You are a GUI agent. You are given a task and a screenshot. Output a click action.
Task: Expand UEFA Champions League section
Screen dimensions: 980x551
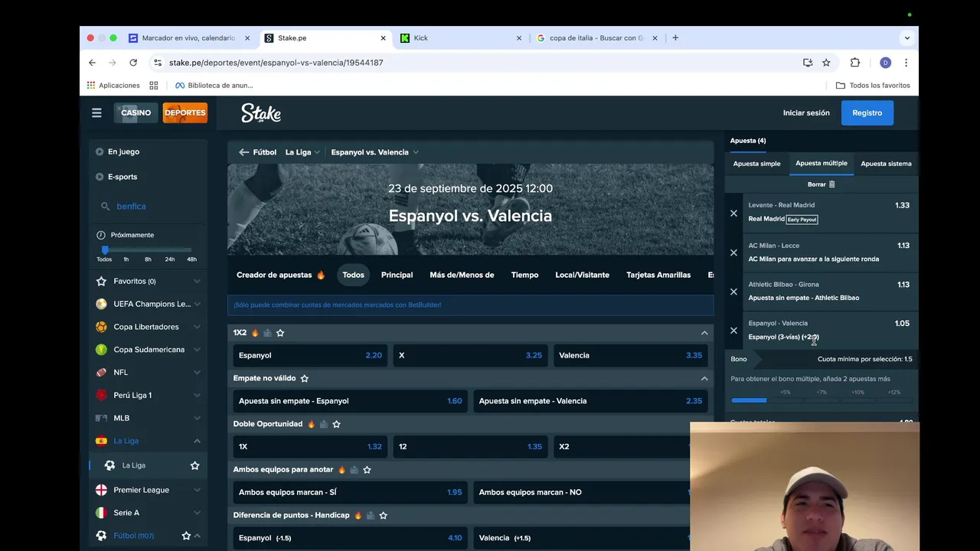point(197,304)
